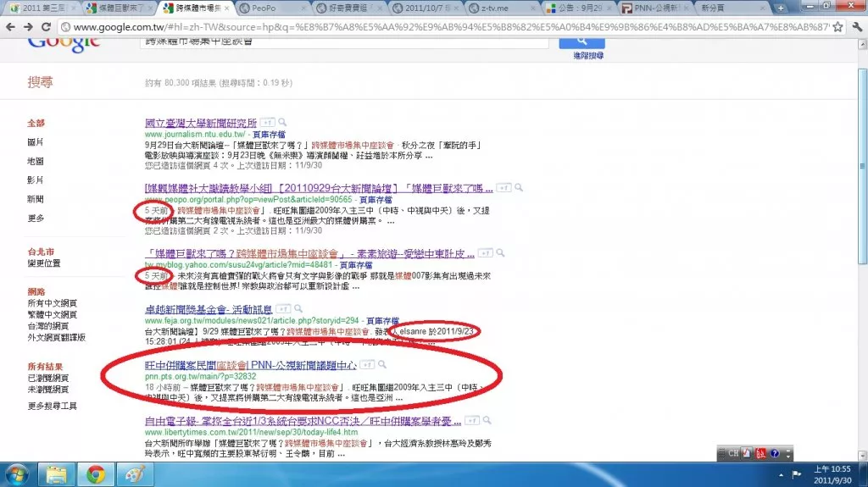Open the 卓越新聞獎基金會-活動訊息 result
The height and width of the screenshot is (487, 868).
click(x=209, y=309)
